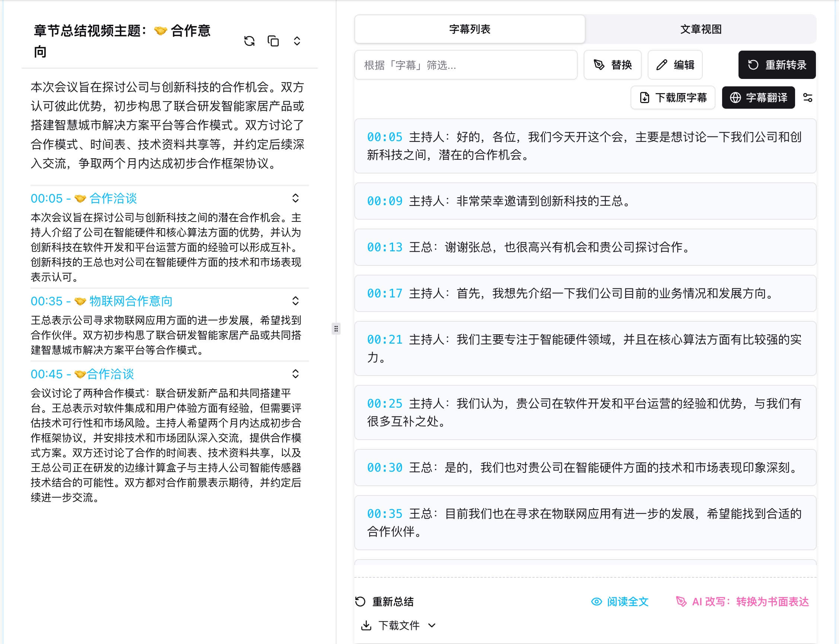Open 字幕翻译 subtitle translation
Screen dimensions: 839x644
[758, 98]
